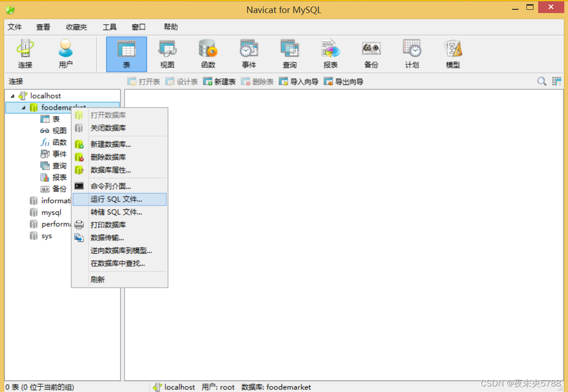Screen dimensions: 568x392
Task: Click 用户: root in the status bar
Action: [218, 387]
